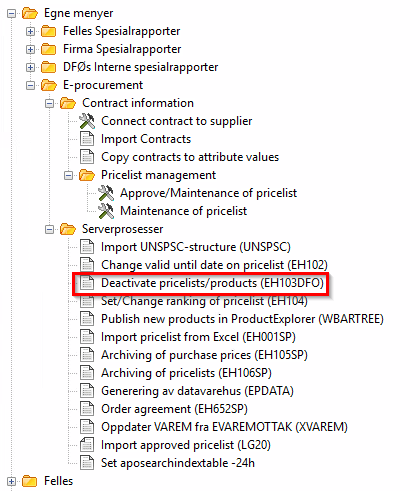Screen dimensions: 420x491
Task: Select DFØs Interne spesialrapporter label
Action: coord(141,67)
